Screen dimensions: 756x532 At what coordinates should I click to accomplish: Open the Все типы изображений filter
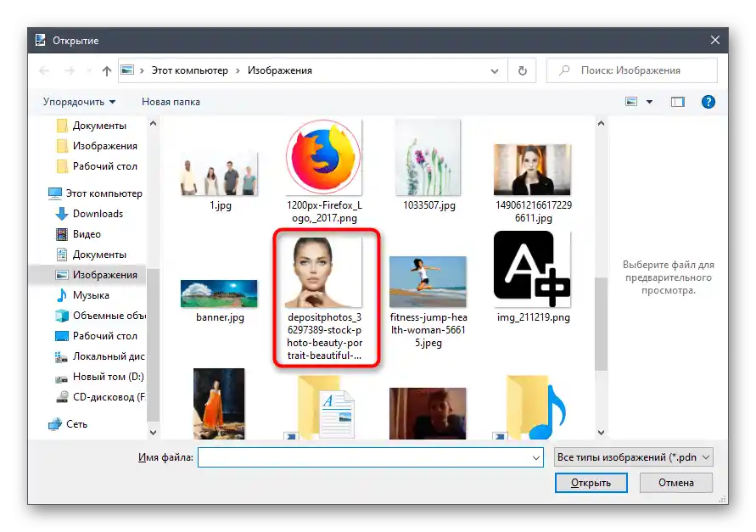pyautogui.click(x=633, y=457)
